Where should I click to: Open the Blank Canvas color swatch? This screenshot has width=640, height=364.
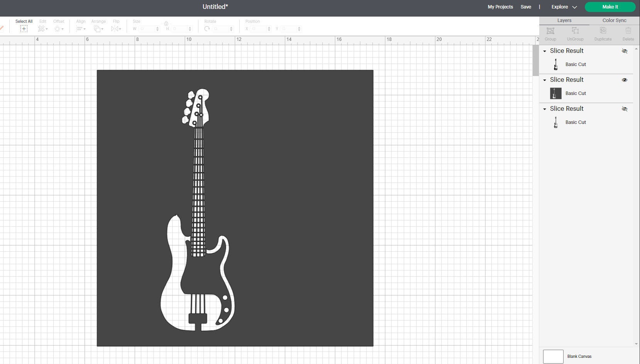pyautogui.click(x=554, y=356)
